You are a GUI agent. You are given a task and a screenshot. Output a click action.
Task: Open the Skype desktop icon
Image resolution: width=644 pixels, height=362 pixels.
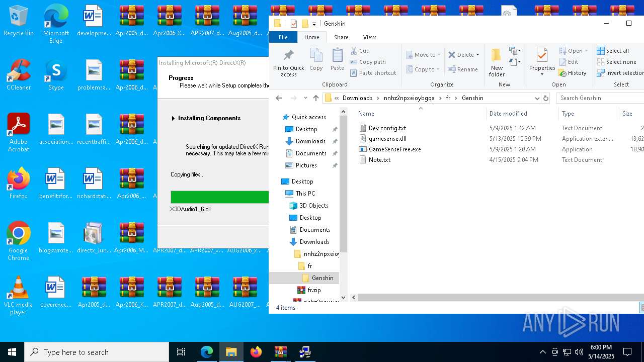pos(56,75)
